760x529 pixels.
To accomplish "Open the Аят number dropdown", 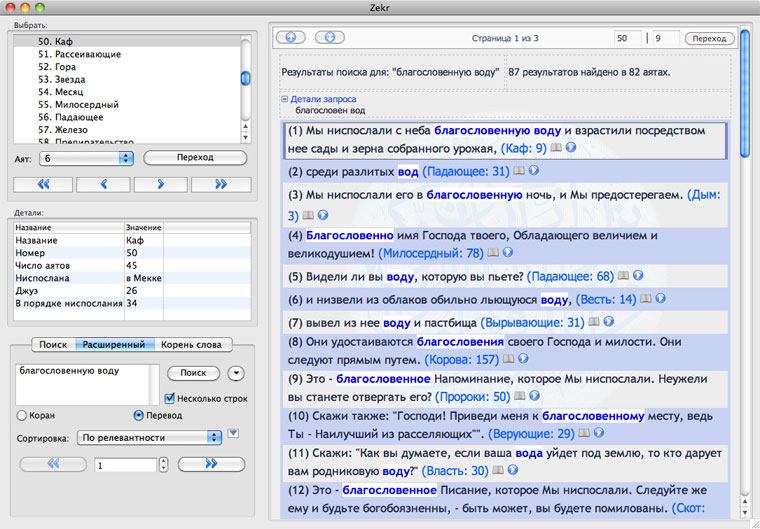I will pos(86,158).
